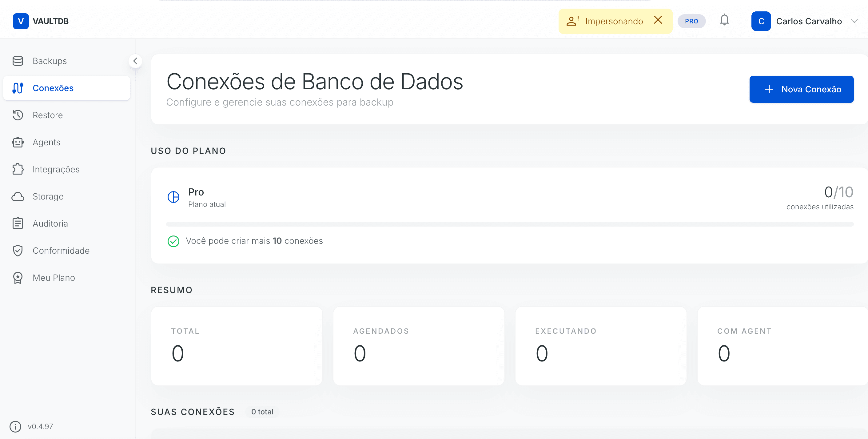Click the 'RESUMO' section heading
Viewport: 868px width, 439px height.
[x=172, y=290]
